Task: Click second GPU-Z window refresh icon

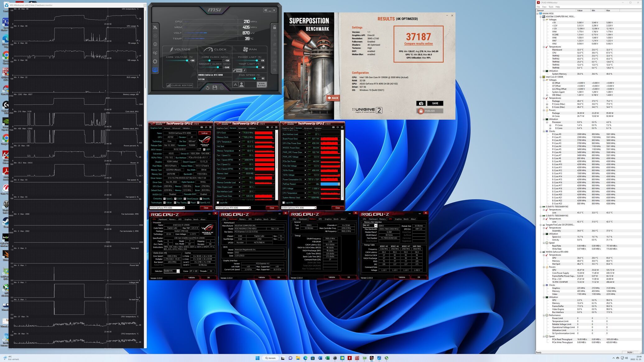Action: point(272,127)
